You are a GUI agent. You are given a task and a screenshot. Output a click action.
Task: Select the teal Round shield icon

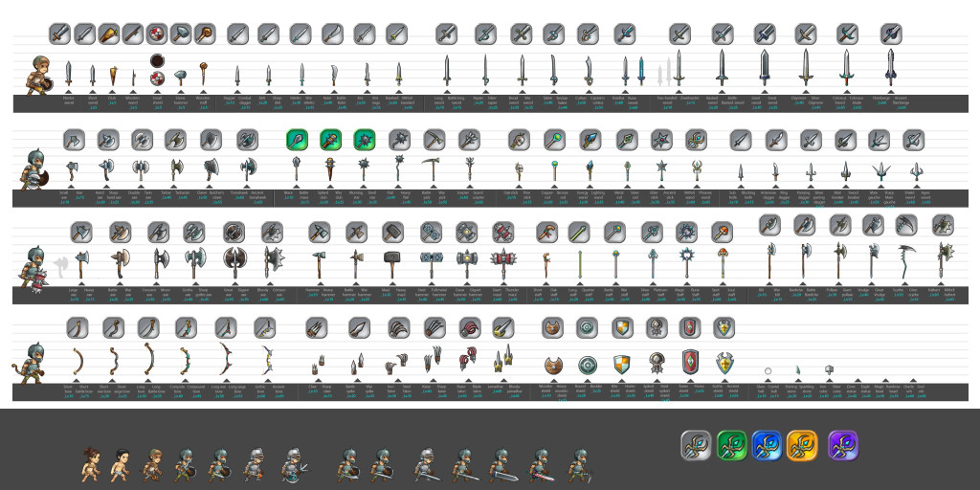click(x=587, y=328)
